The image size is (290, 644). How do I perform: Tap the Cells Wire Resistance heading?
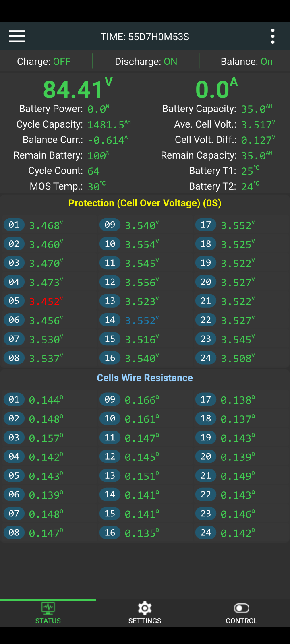[145, 378]
